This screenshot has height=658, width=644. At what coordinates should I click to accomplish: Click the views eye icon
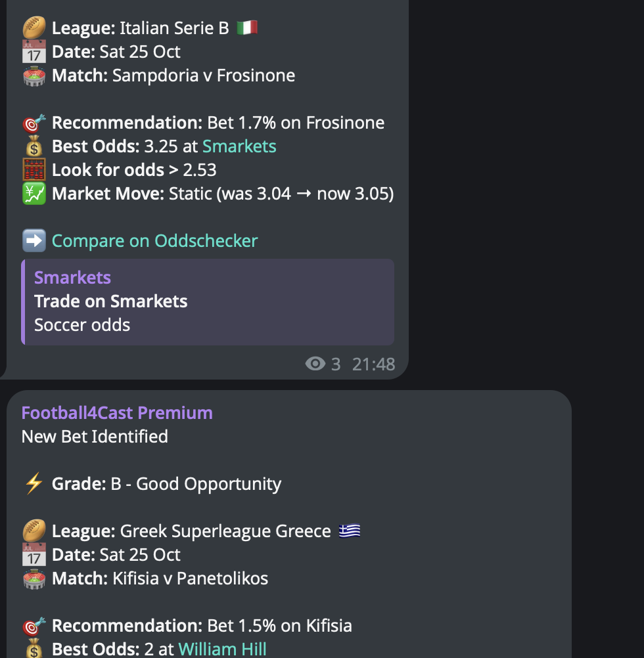pyautogui.click(x=315, y=364)
